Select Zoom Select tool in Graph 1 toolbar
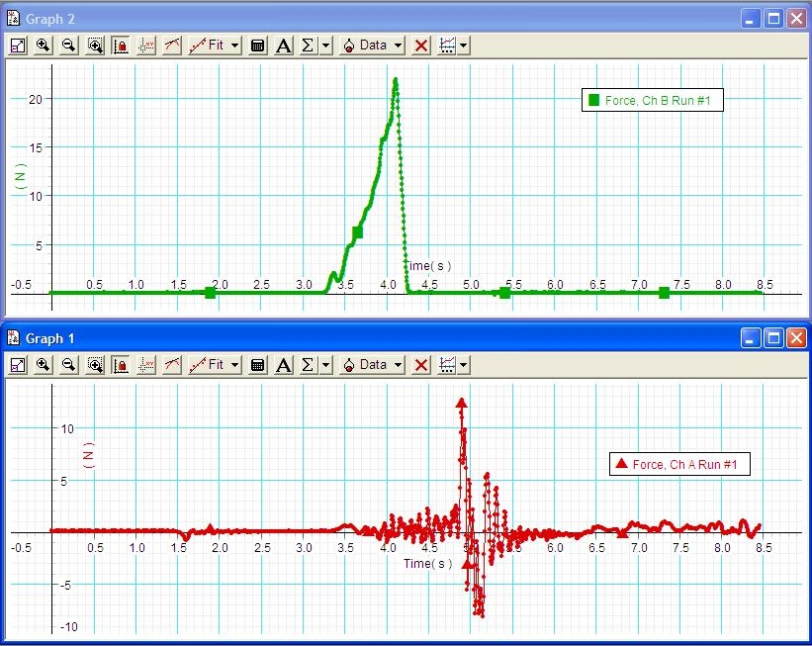 tap(95, 365)
